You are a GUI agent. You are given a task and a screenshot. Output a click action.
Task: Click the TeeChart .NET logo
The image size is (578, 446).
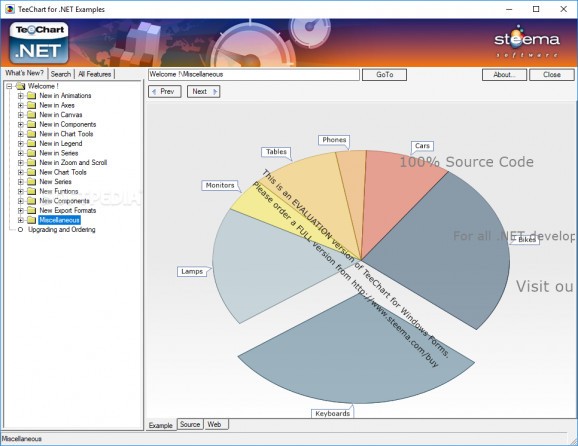(x=39, y=43)
